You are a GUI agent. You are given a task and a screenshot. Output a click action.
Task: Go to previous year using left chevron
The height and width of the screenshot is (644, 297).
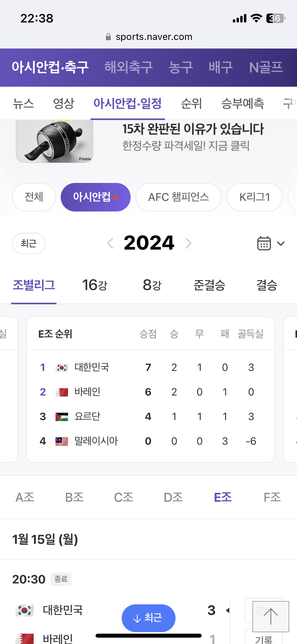click(x=110, y=243)
